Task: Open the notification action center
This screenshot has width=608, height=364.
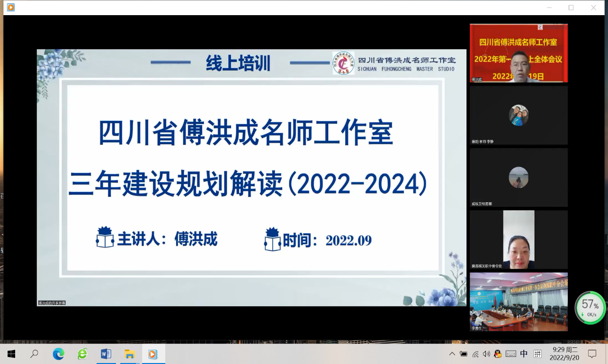Action: [592, 354]
